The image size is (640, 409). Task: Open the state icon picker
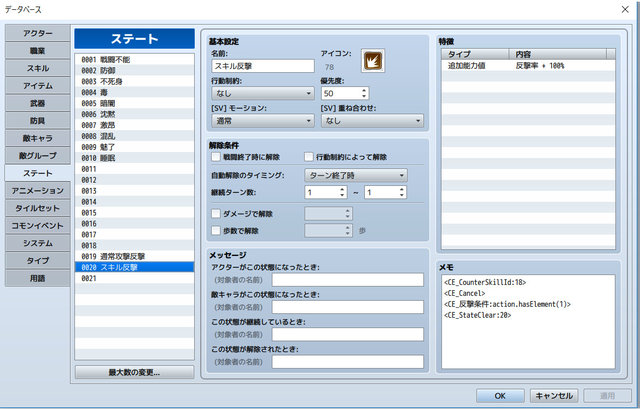(x=373, y=61)
